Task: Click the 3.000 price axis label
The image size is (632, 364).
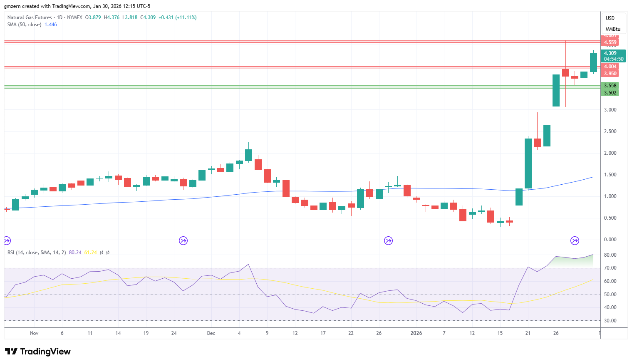Action: pos(610,110)
